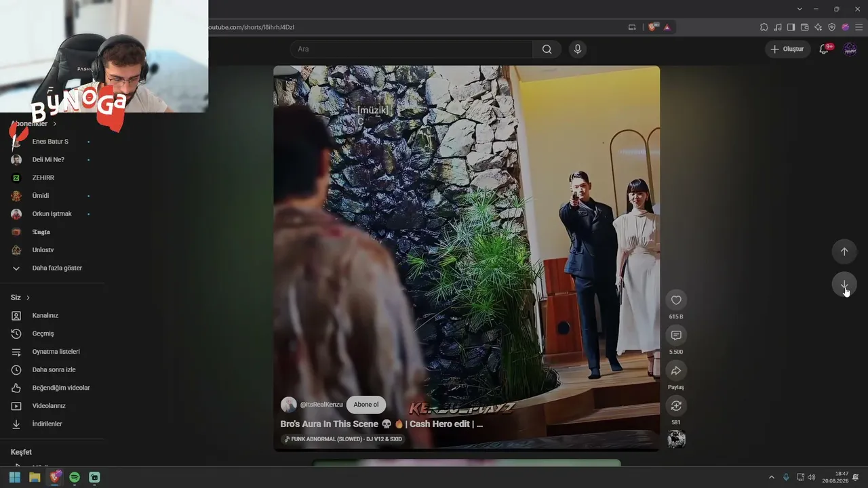Toggle the browser sidebar panel

[x=791, y=27]
